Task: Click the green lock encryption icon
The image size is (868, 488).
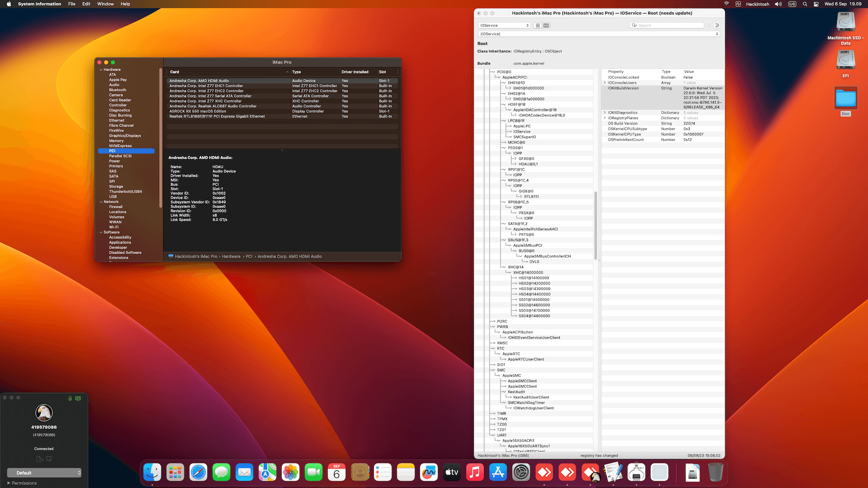Action: pos(70,399)
